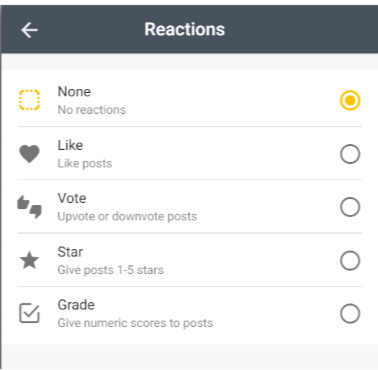Choose the None option label

[74, 92]
